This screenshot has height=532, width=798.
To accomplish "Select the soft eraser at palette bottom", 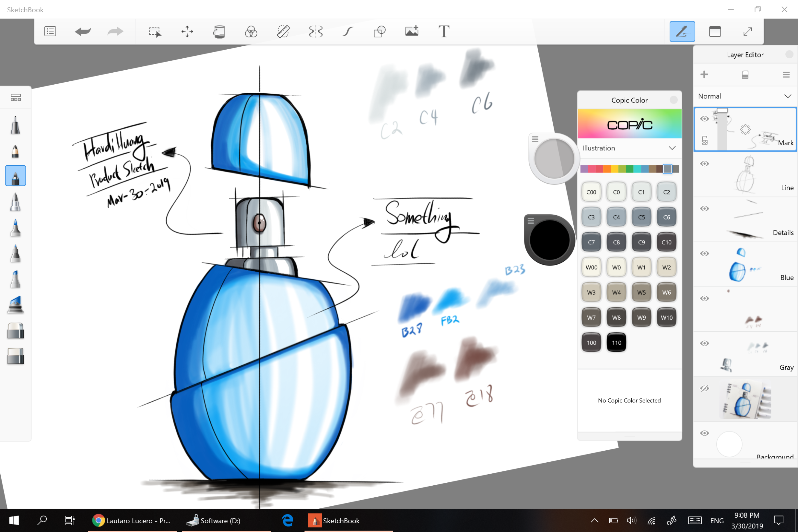I will 15,356.
